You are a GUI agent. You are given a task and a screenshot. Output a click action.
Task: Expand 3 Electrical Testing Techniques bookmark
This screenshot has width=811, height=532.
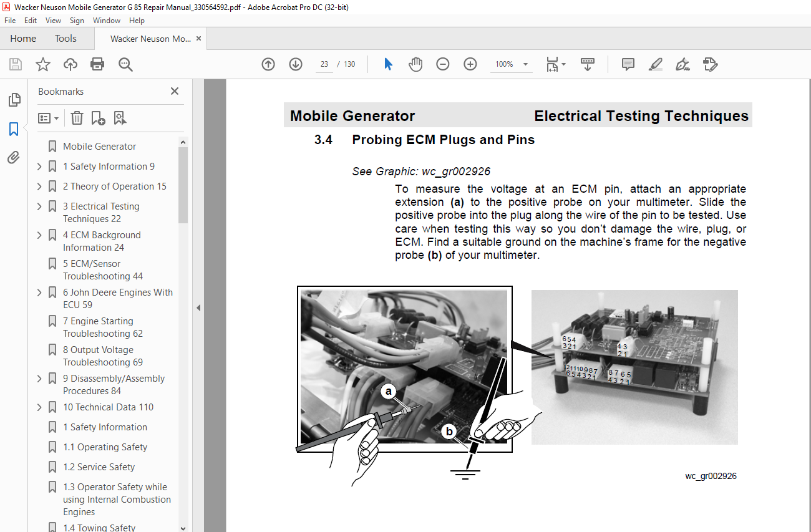coord(39,206)
